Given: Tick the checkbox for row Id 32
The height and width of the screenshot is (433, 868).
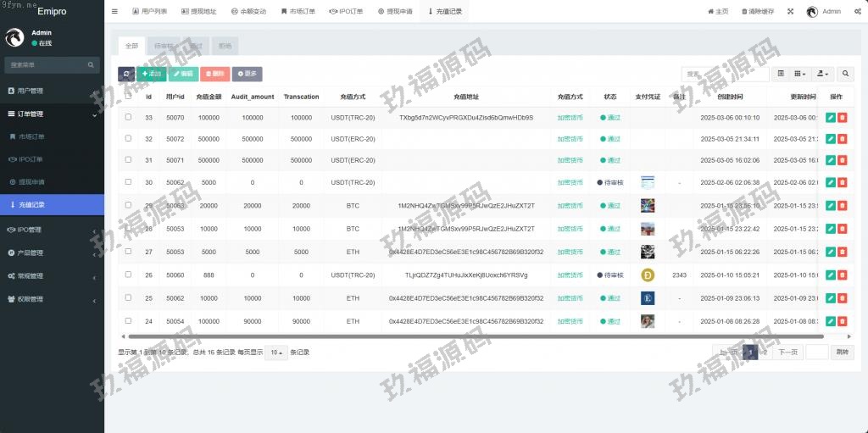Looking at the screenshot, I should click(129, 138).
